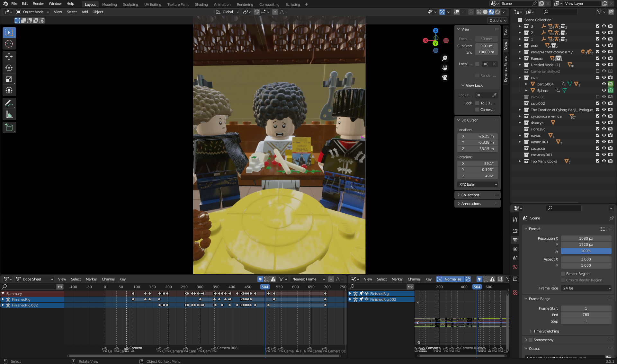
Task: Click on frame 504 in the timeline
Action: (x=264, y=287)
